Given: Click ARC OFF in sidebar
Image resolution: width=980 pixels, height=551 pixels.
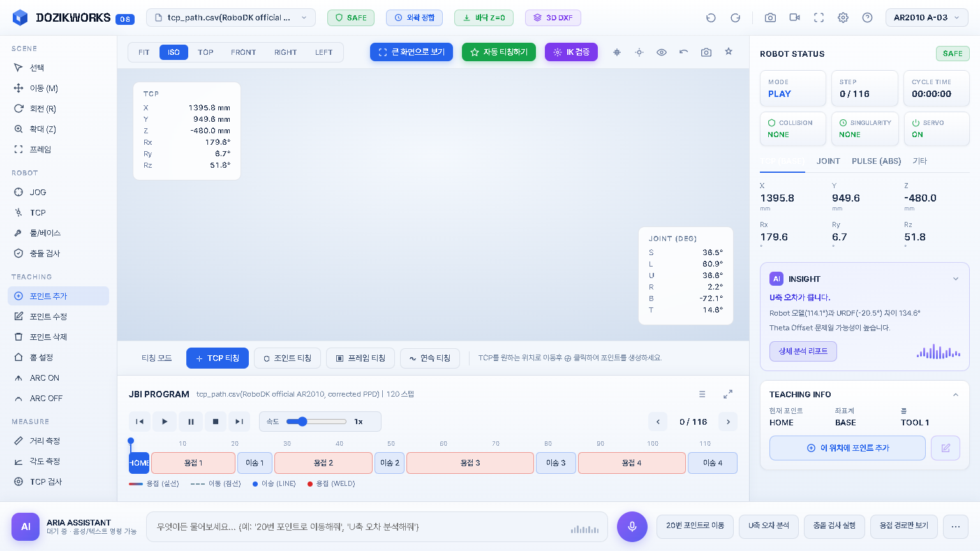Looking at the screenshot, I should pyautogui.click(x=58, y=398).
